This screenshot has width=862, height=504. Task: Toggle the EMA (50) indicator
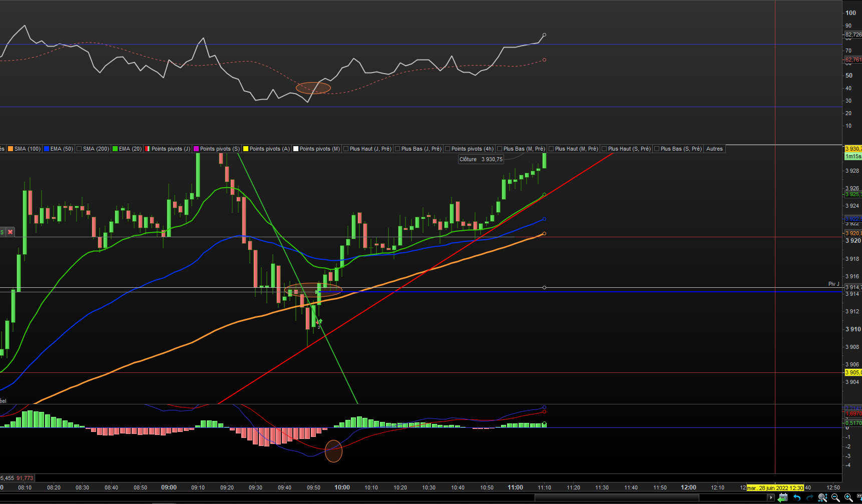click(59, 149)
